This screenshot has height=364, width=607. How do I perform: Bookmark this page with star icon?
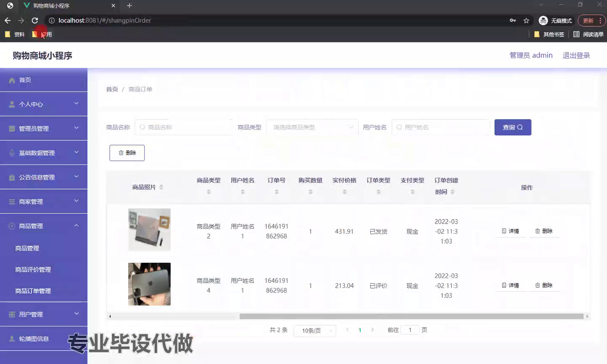526,20
